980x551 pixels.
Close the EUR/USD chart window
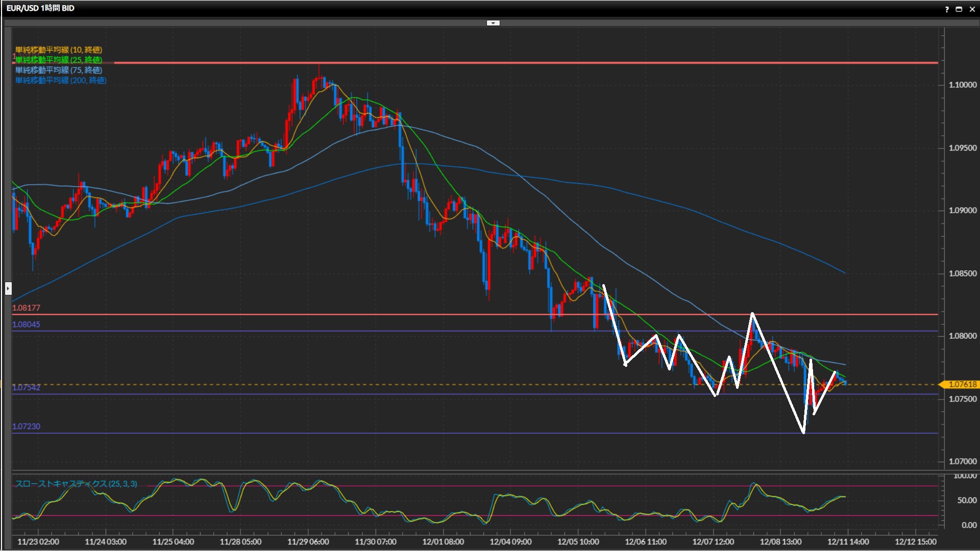[x=972, y=9]
